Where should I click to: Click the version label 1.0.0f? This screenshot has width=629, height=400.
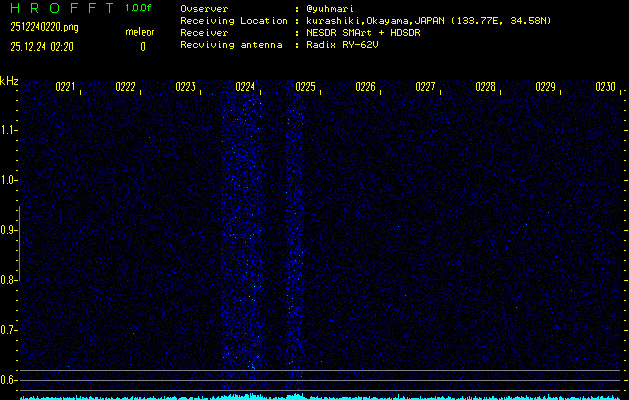tap(138, 8)
